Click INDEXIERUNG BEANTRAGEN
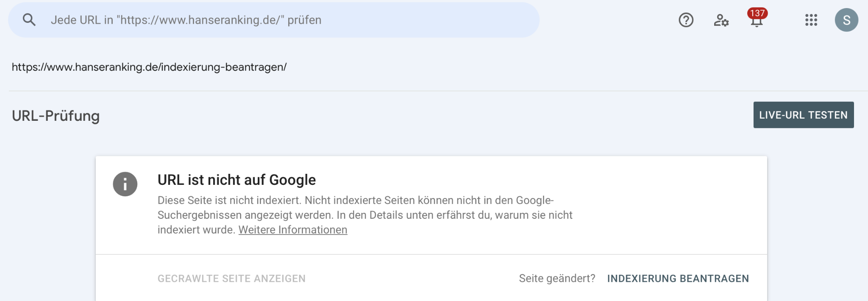The width and height of the screenshot is (868, 301). [x=678, y=279]
